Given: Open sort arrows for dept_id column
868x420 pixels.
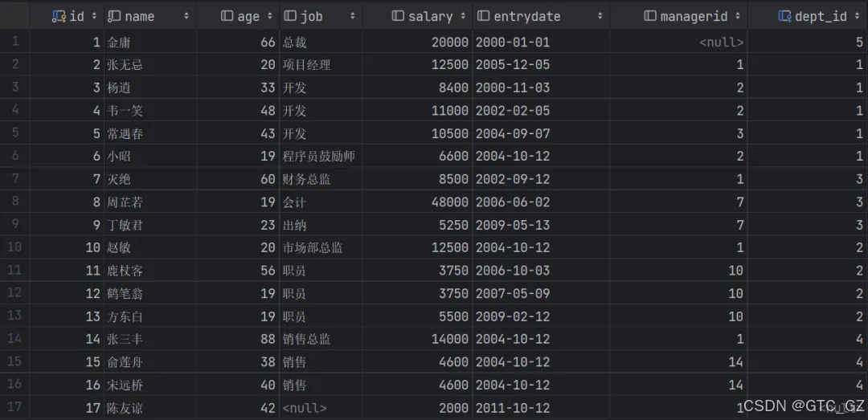Looking at the screenshot, I should pos(858,17).
